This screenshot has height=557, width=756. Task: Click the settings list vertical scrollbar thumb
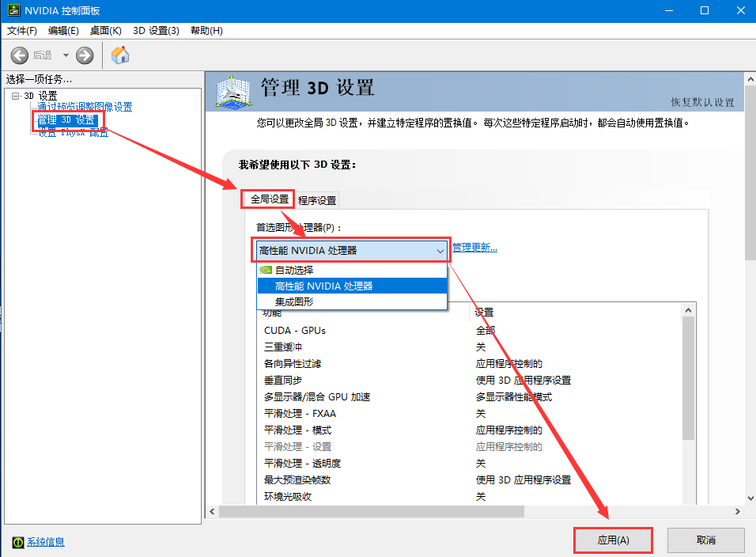(689, 378)
